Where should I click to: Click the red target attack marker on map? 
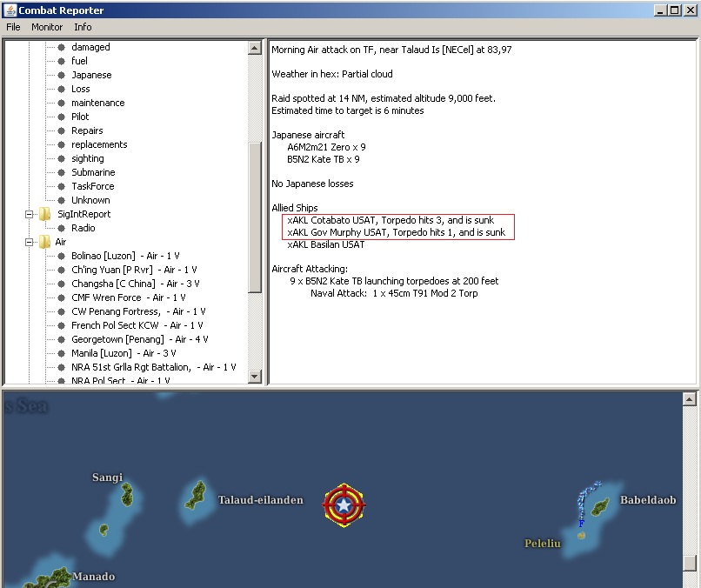click(x=344, y=505)
